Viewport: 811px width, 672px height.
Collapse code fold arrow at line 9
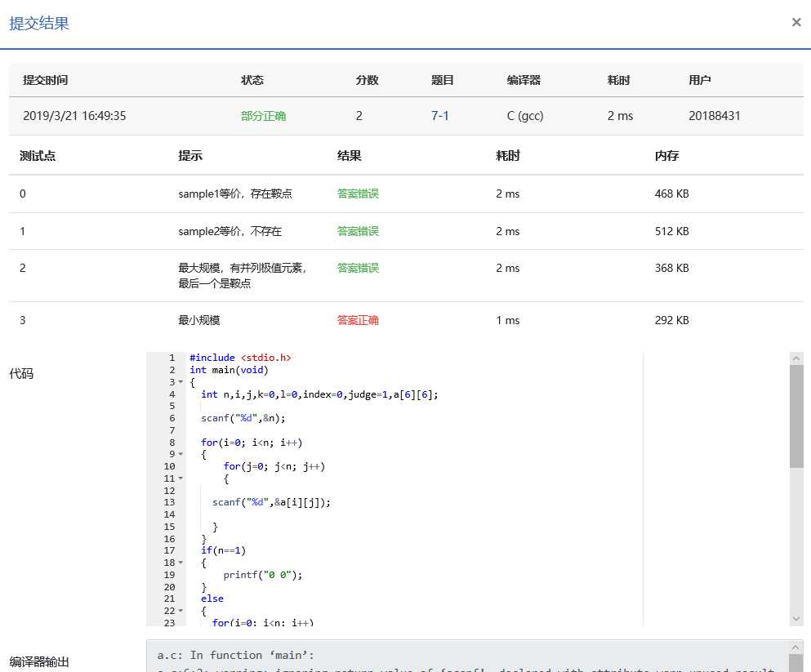(180, 454)
